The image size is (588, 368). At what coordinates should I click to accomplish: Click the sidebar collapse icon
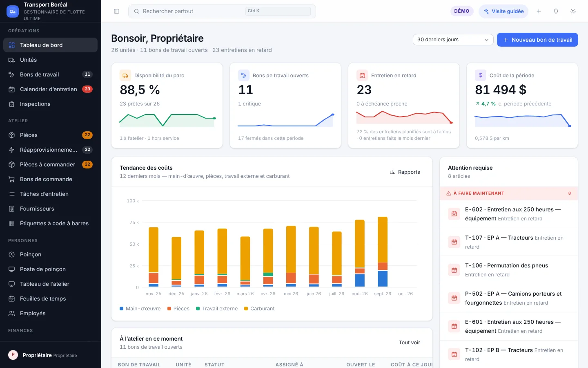(x=116, y=11)
